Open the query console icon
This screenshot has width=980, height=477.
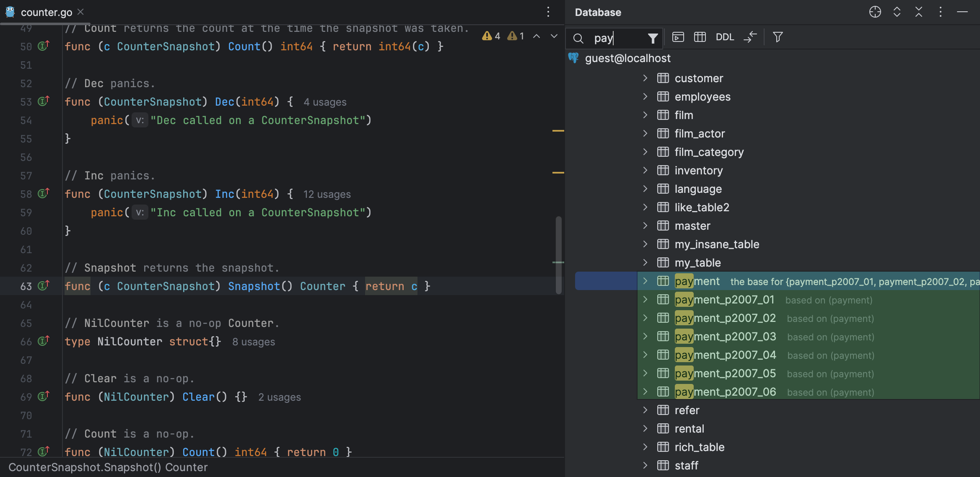678,37
